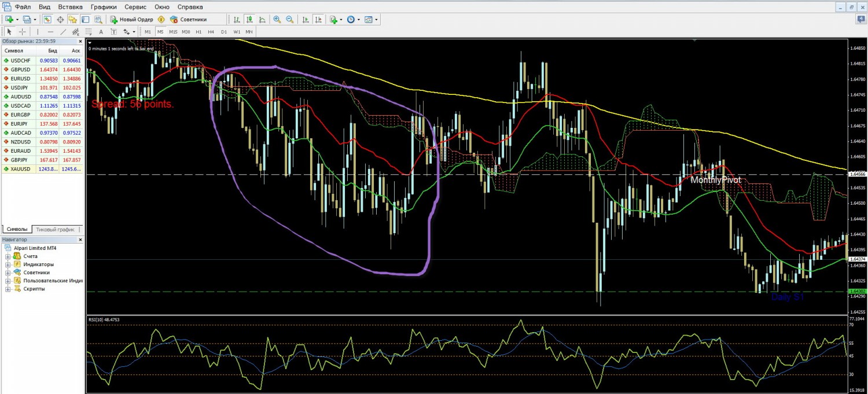
Task: Click the Arrows symbols tool icon
Action: tap(127, 31)
